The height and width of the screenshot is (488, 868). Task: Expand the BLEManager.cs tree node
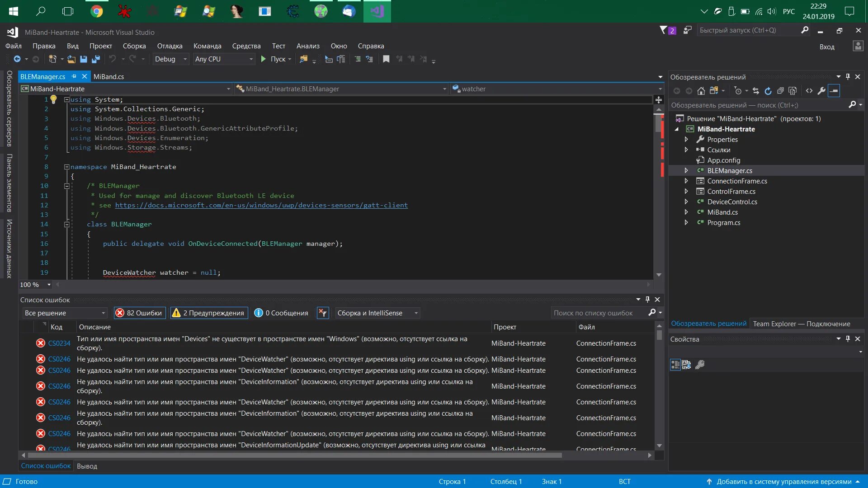[x=686, y=171]
